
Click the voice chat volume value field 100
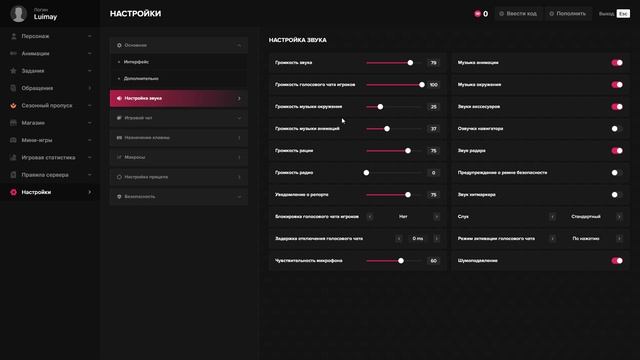[433, 85]
